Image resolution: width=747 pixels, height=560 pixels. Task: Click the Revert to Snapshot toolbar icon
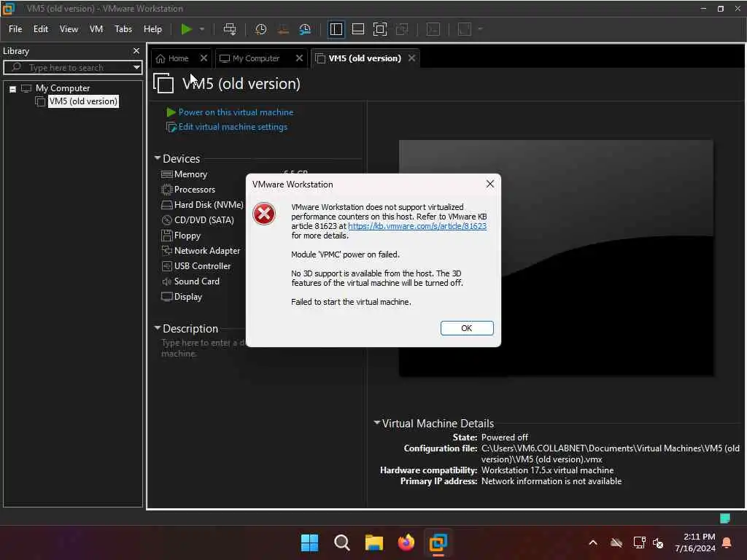283,29
